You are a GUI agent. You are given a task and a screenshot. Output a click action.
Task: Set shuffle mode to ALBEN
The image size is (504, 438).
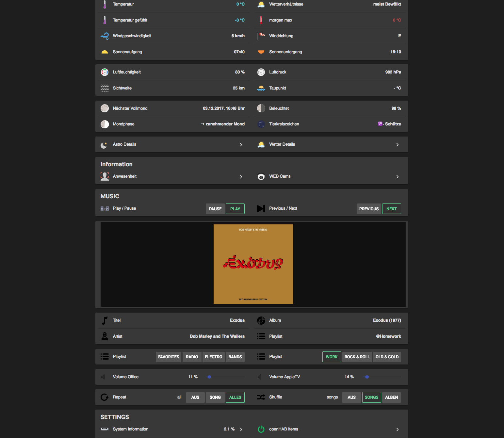tap(392, 397)
